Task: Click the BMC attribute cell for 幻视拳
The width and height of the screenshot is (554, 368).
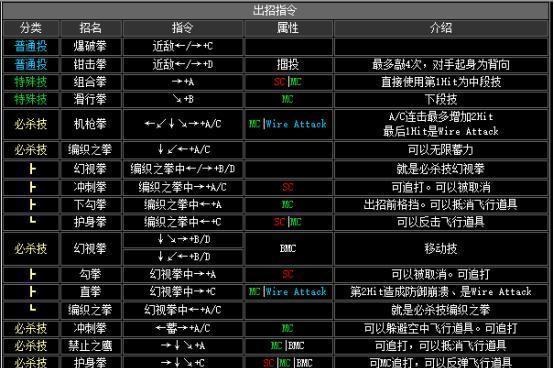Action: click(x=288, y=249)
